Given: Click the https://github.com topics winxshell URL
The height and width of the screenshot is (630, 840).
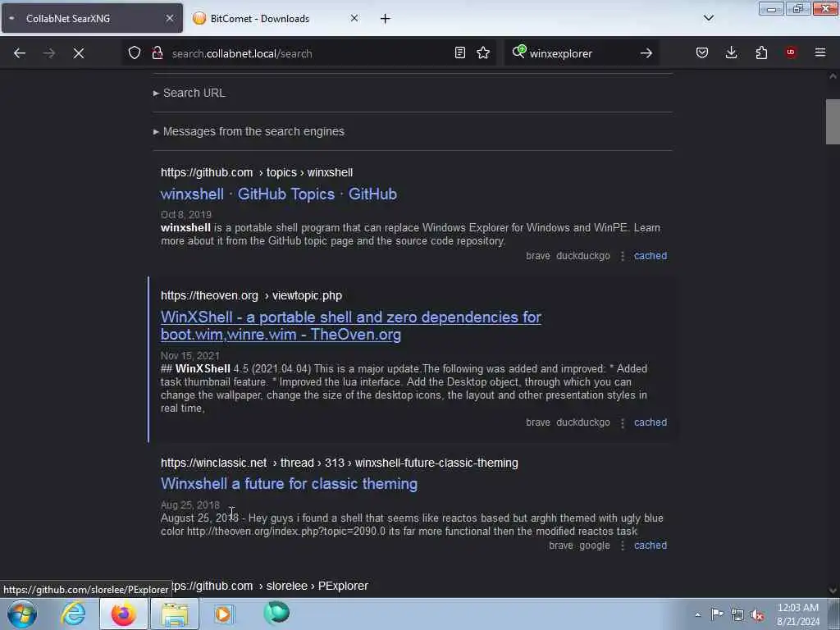Looking at the screenshot, I should pyautogui.click(x=257, y=172).
